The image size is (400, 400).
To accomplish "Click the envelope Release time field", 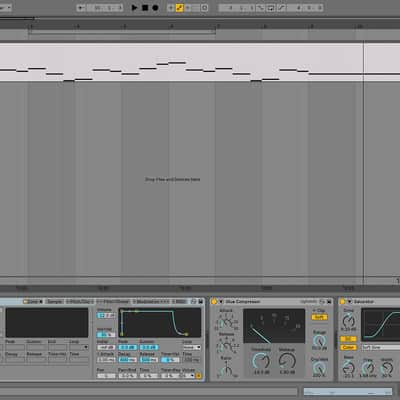I will [x=149, y=360].
